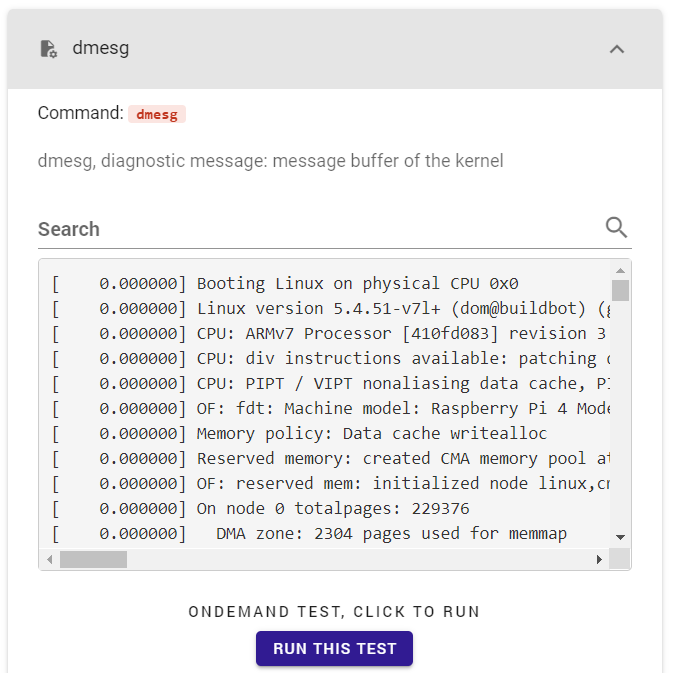Click the dmesg file-gear icon
Viewport: 675px width, 673px height.
point(48,49)
